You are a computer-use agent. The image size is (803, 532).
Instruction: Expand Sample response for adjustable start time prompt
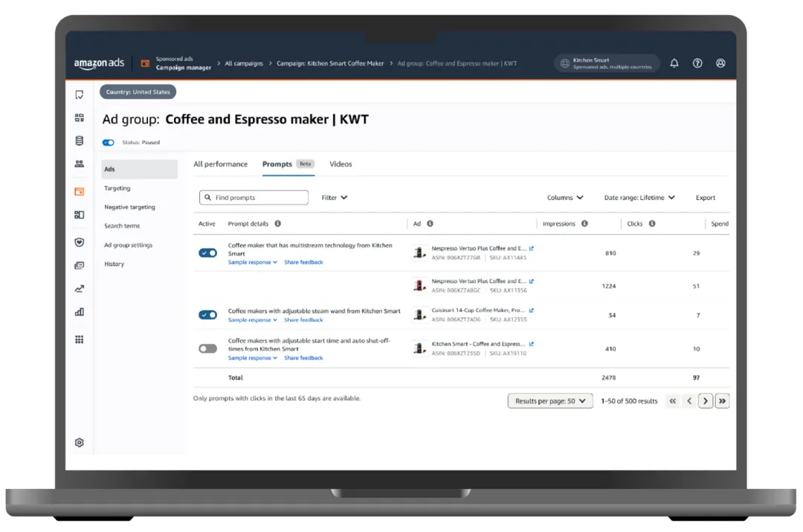tap(253, 358)
